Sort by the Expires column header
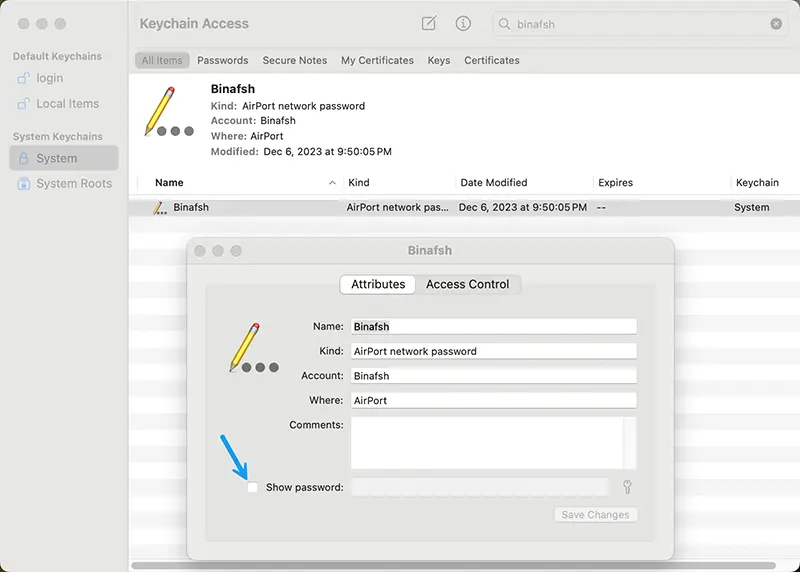This screenshot has height=572, width=800. click(x=615, y=183)
